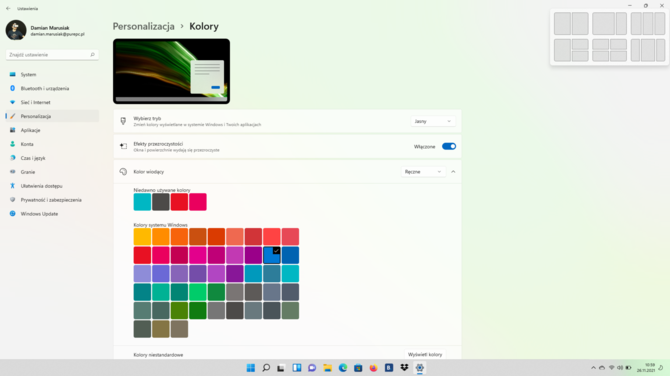This screenshot has height=376, width=670.
Task: Launch Microsoft Edge from the taskbar
Action: tap(343, 368)
